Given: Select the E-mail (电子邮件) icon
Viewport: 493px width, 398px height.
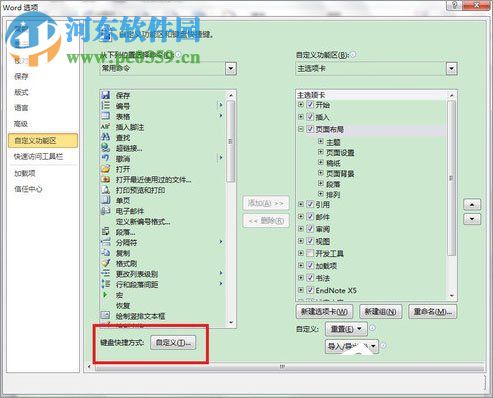Looking at the screenshot, I should click(x=105, y=211).
